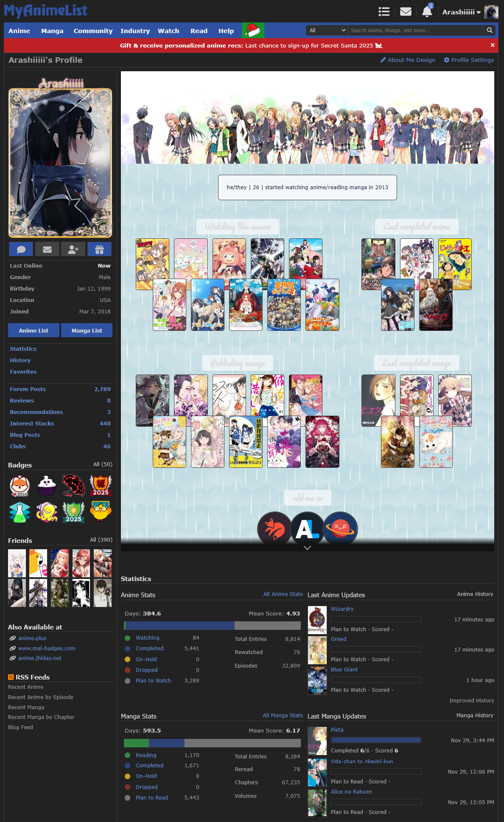Open the red planet face social icon

coord(341,528)
